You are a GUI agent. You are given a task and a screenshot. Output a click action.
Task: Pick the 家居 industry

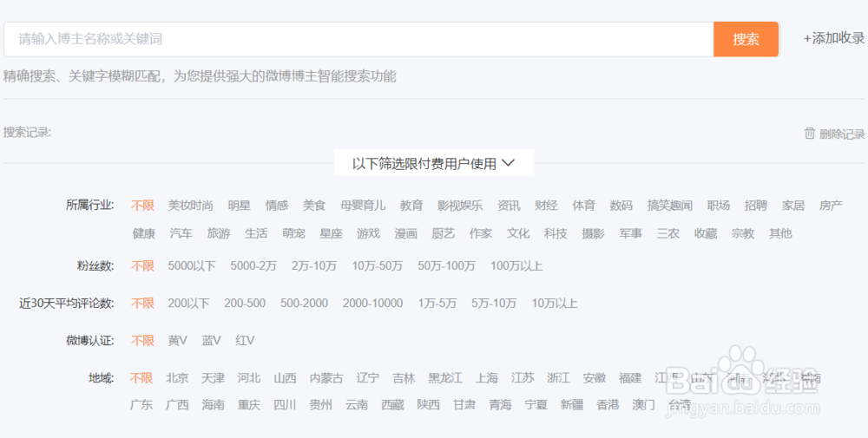tap(793, 206)
